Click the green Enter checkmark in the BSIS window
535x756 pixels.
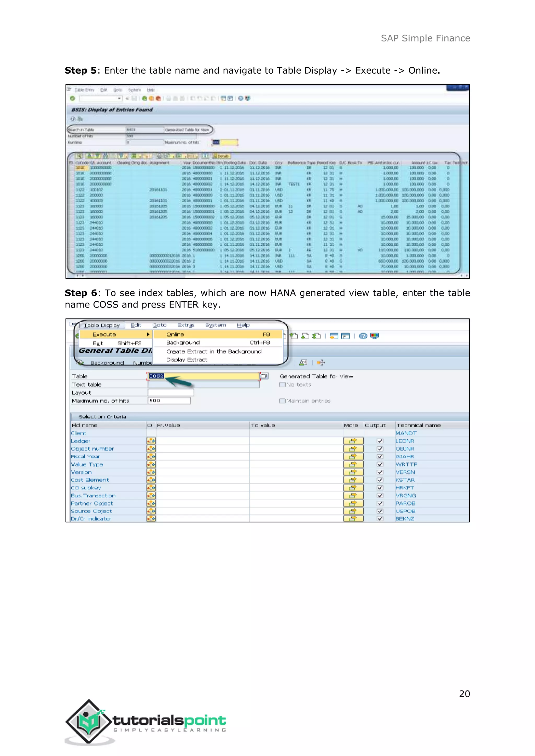pos(72,98)
